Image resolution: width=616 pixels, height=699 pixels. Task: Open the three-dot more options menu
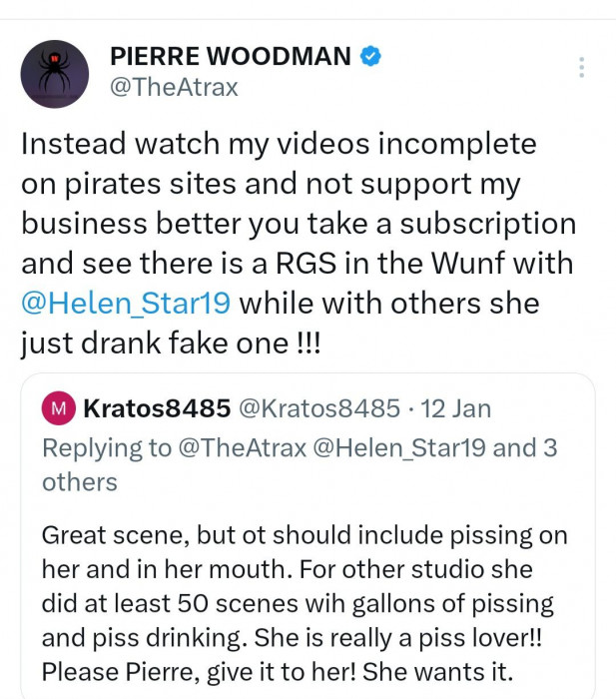[581, 67]
